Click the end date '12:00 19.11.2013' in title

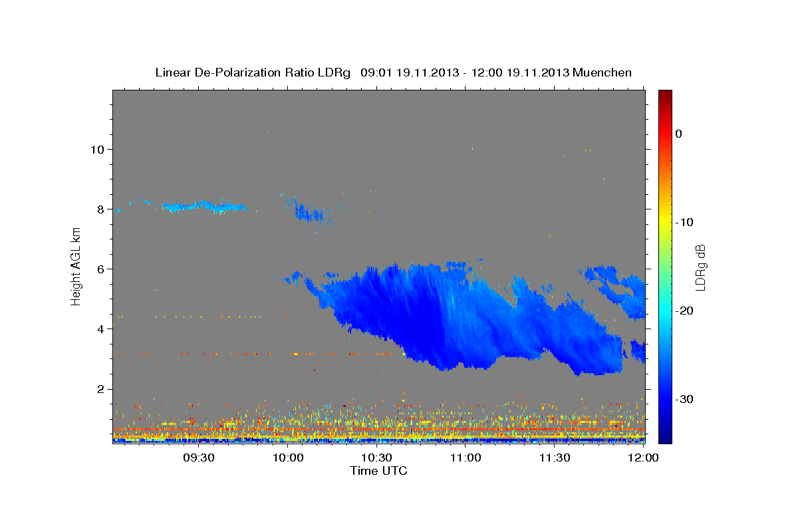pos(519,72)
